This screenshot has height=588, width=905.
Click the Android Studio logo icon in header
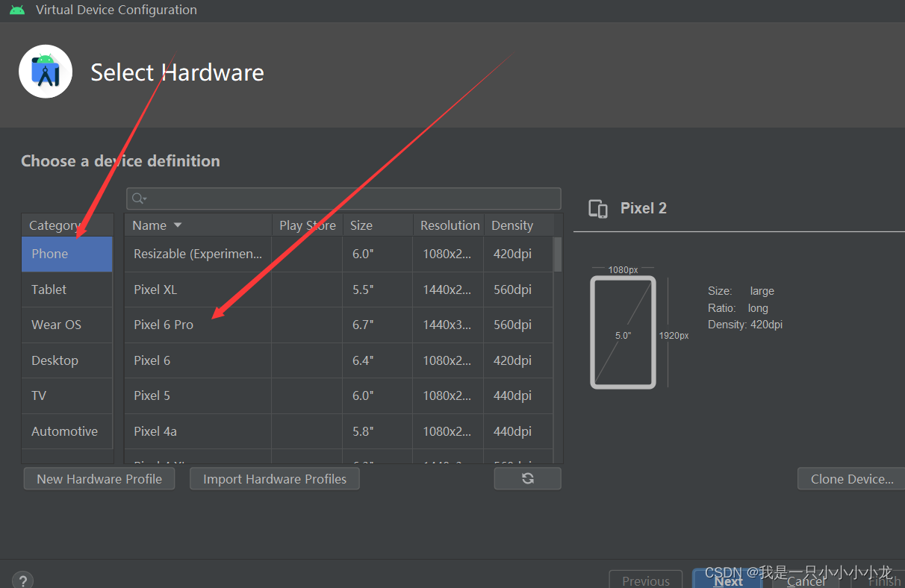click(46, 72)
